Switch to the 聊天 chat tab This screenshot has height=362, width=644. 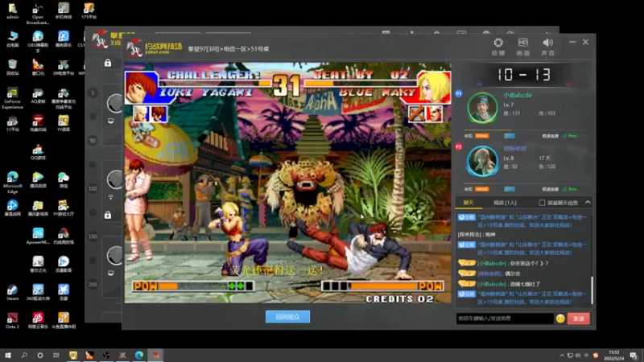[x=469, y=203]
